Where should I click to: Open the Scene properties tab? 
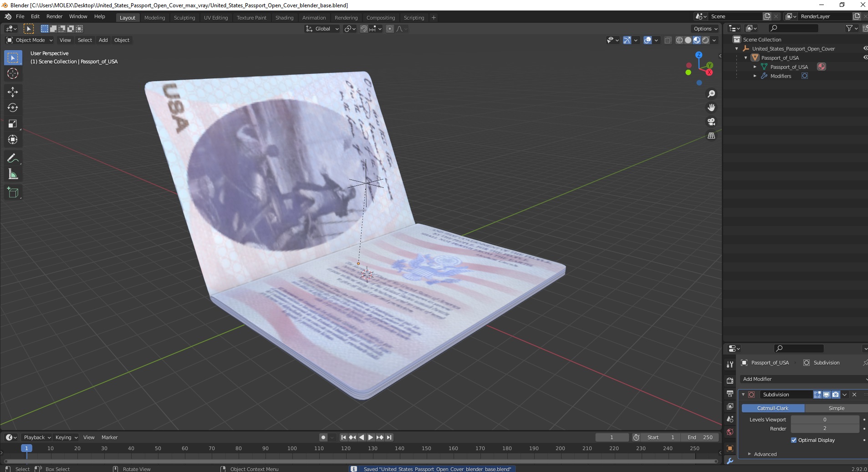click(730, 419)
